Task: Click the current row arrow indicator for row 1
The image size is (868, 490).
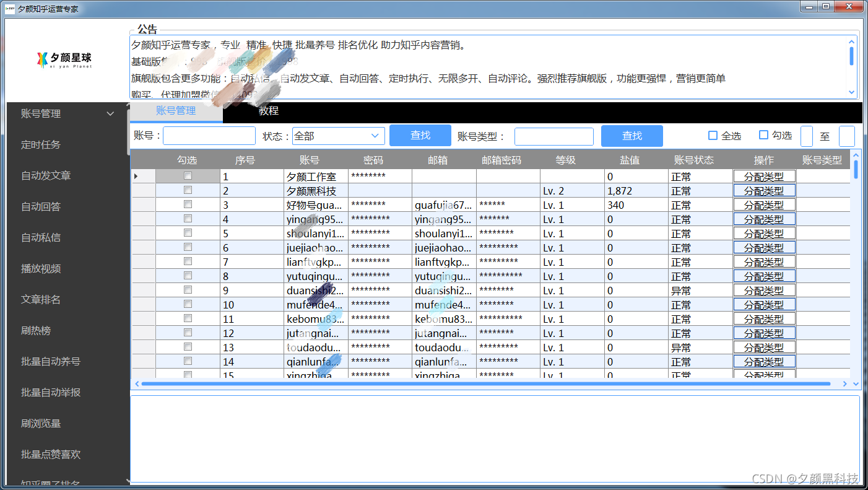Action: 136,177
